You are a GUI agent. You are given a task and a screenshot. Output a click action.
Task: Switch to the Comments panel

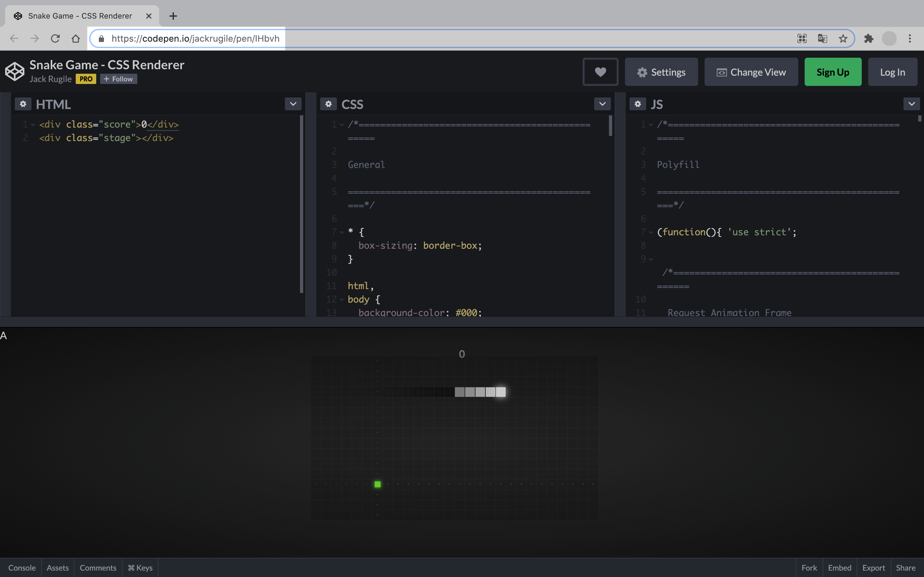98,568
